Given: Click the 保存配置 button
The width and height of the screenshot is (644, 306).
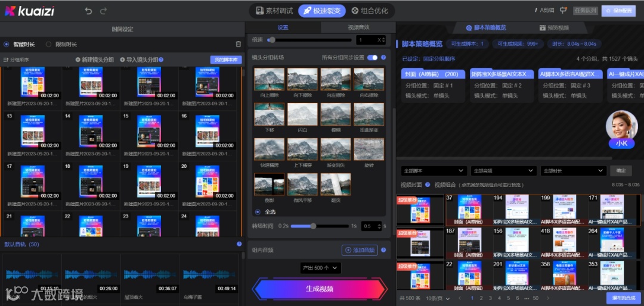Looking at the screenshot, I should pos(618,11).
